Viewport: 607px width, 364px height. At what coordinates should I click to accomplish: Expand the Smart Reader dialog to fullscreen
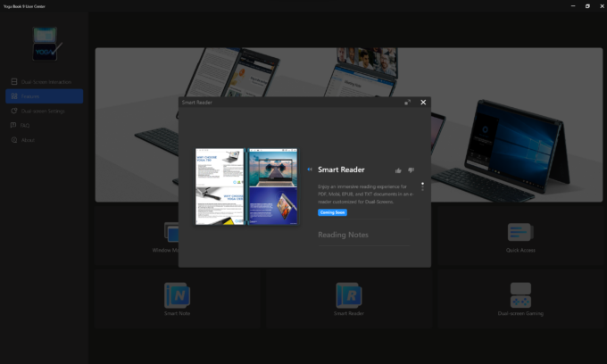coord(408,103)
